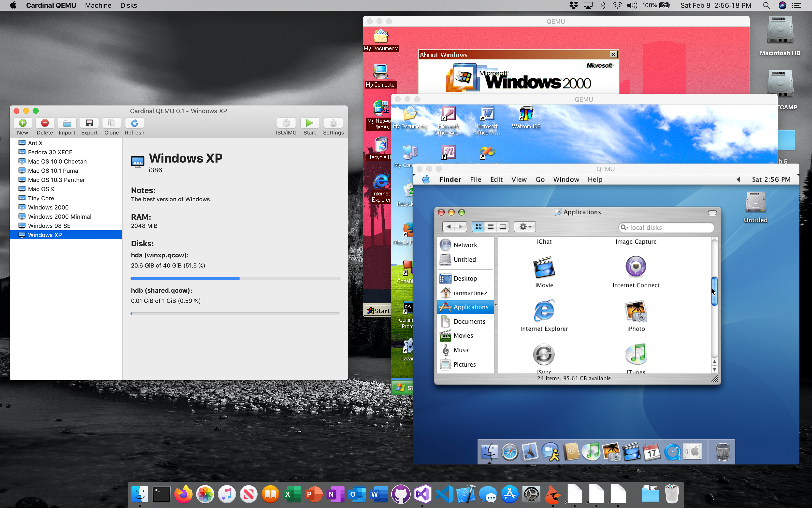The height and width of the screenshot is (508, 812).
Task: Select Mac OS 10.1 Puma machine
Action: (x=66, y=171)
